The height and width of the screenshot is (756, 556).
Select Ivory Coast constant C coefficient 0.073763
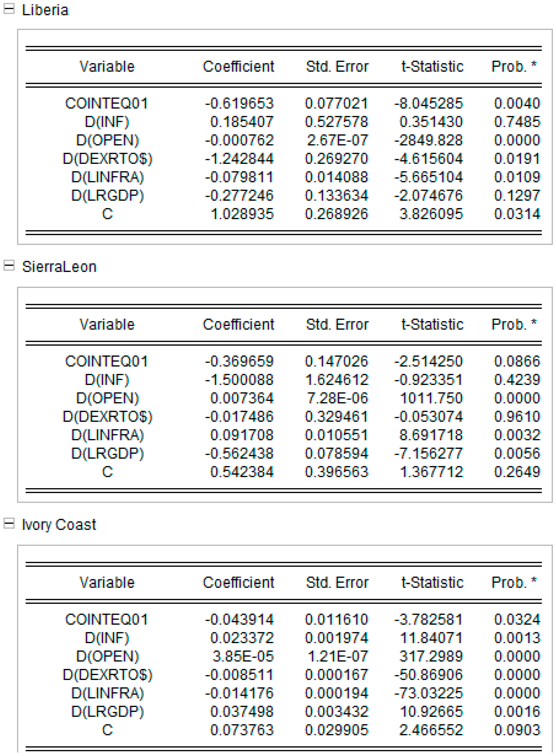[242, 730]
